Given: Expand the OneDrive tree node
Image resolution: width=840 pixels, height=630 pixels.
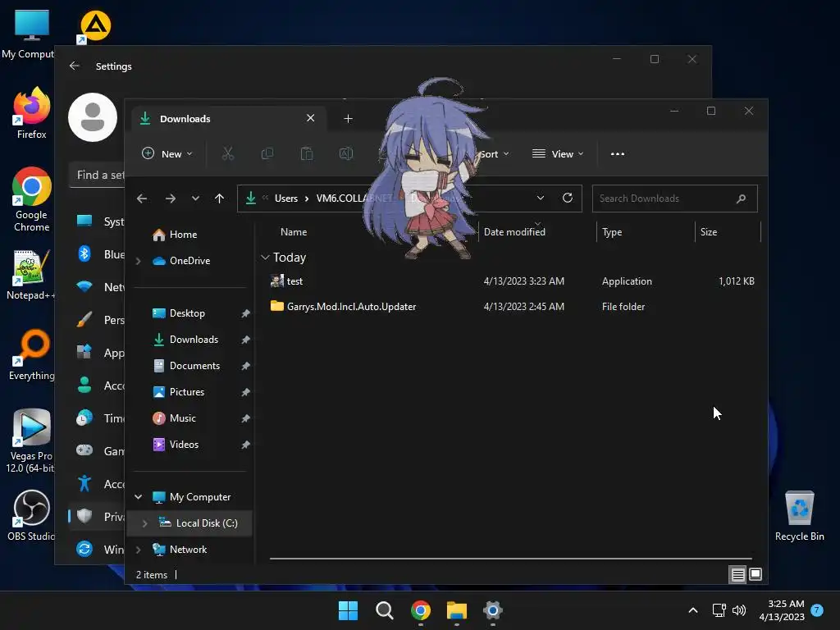Looking at the screenshot, I should (x=138, y=261).
